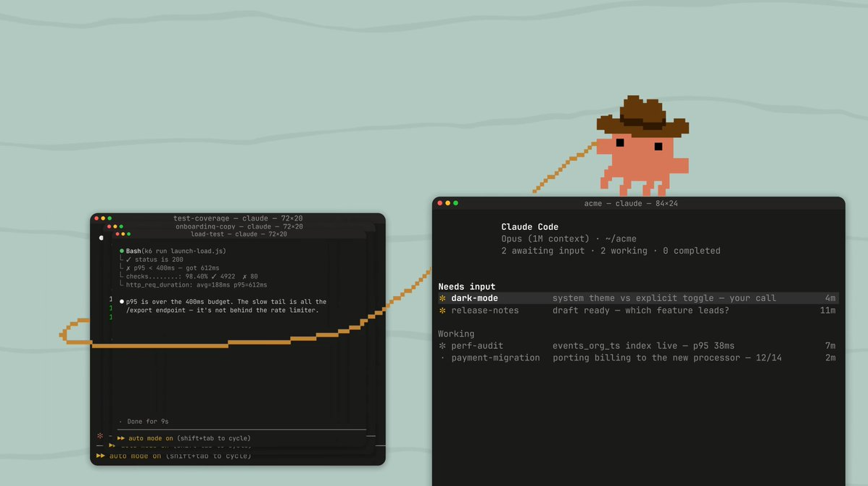Click the white bullet before the p95 message

pos(122,302)
